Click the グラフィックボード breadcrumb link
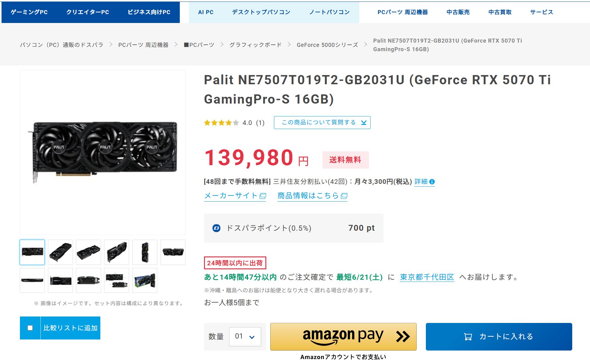The image size is (590, 364). pos(255,45)
